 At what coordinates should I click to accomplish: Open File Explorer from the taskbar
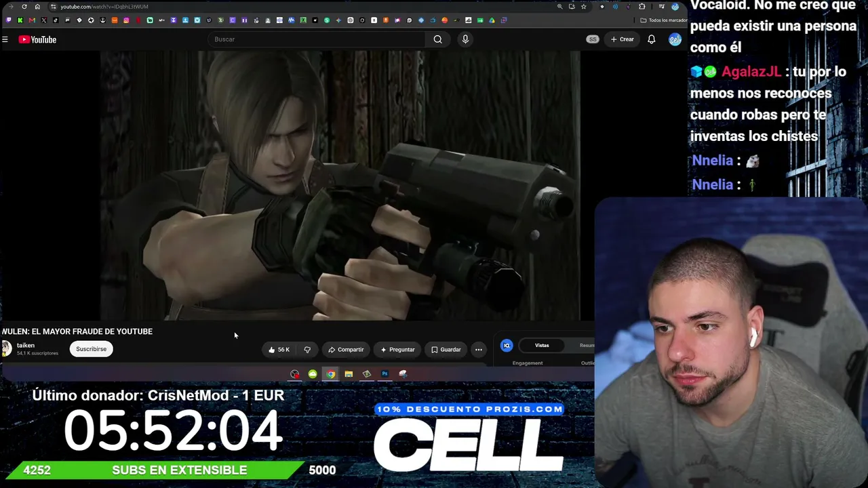tap(349, 374)
